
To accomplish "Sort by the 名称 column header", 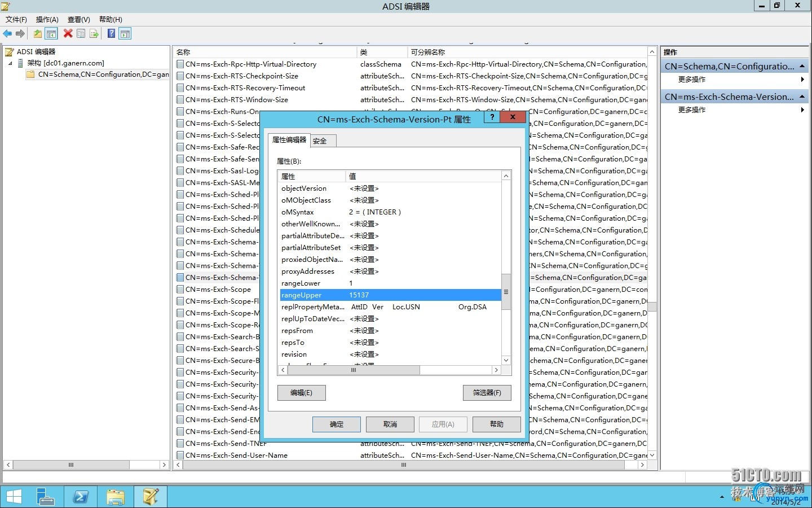I will (265, 52).
